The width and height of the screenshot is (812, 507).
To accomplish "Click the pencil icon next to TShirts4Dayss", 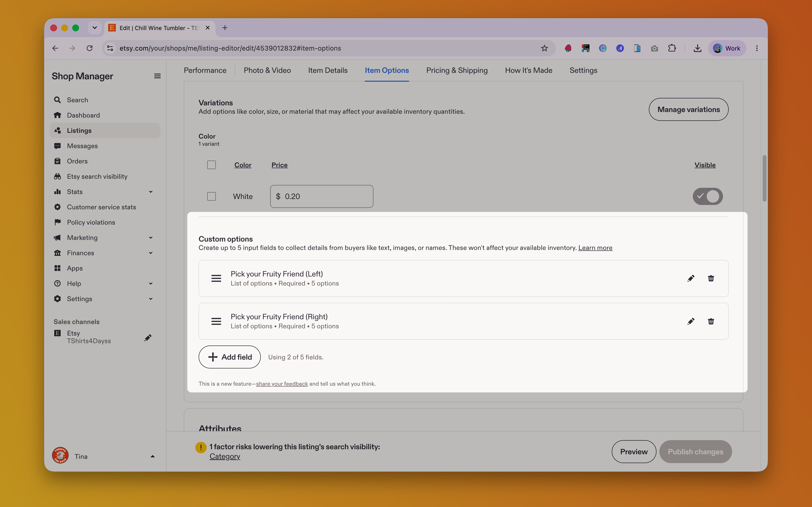I will click(x=148, y=337).
